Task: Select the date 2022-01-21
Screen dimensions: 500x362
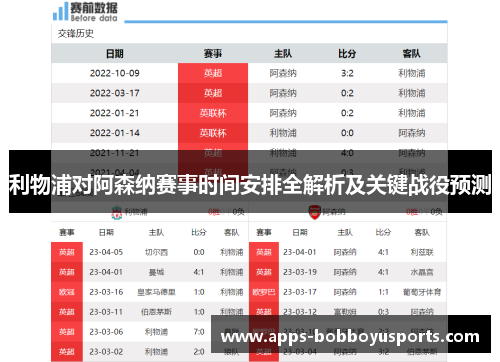Action: 115,113
